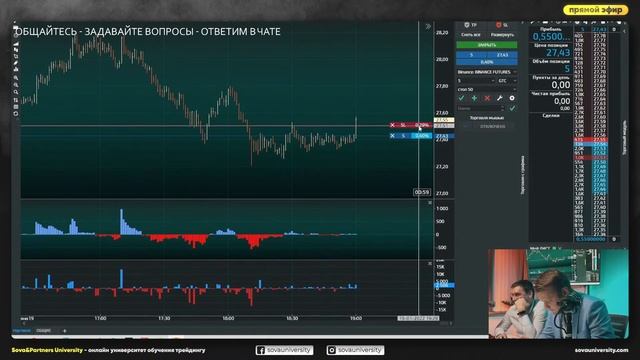Click the Instagram icon in the footer
This screenshot has width=640, height=360.
[x=331, y=350]
